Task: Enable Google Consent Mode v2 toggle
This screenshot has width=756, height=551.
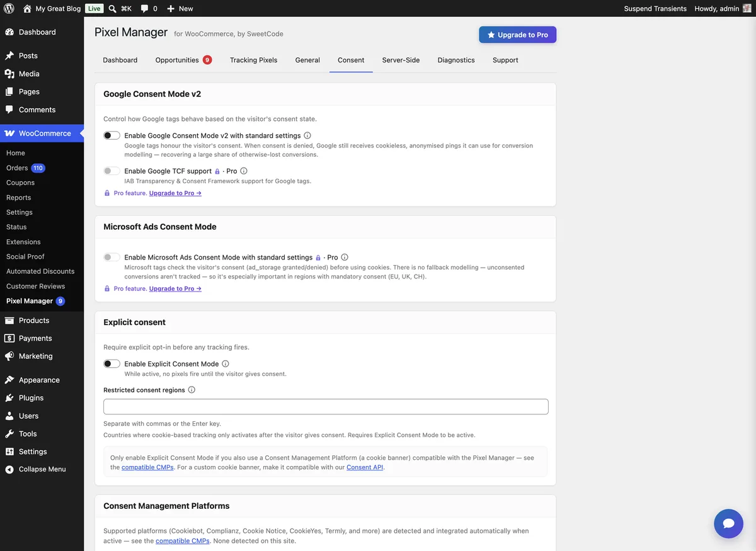Action: 112,135
